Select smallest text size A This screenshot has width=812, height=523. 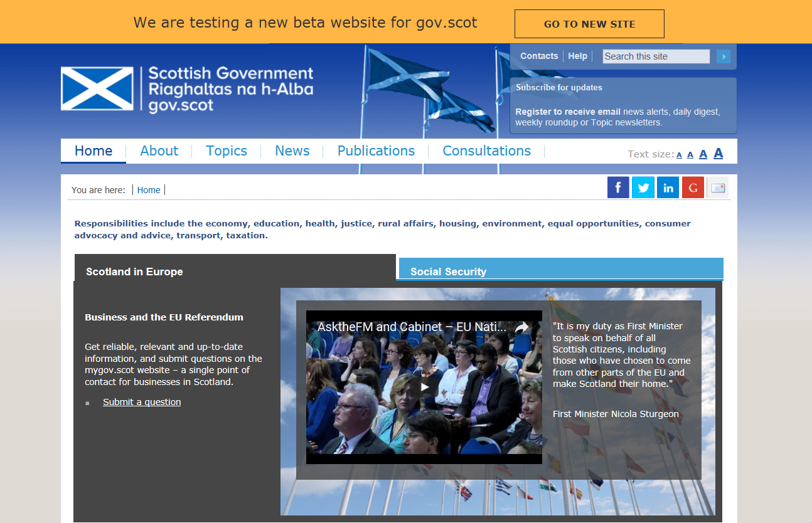pyautogui.click(x=679, y=155)
